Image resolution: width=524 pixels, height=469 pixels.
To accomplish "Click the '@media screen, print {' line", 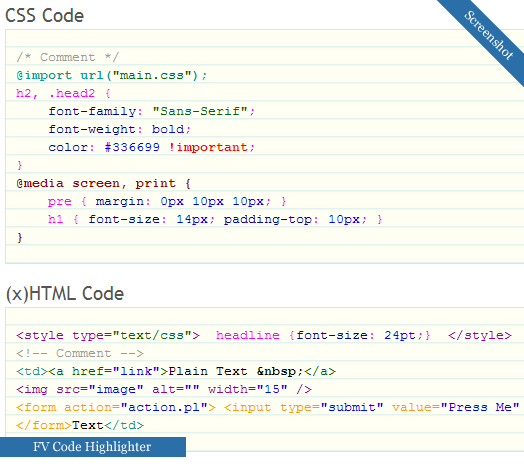I will click(104, 184).
